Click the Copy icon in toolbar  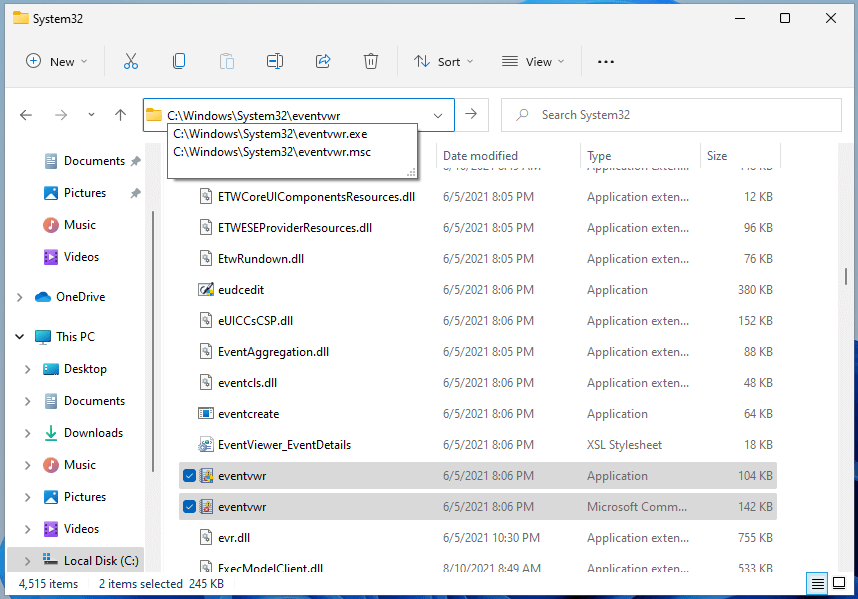179,61
